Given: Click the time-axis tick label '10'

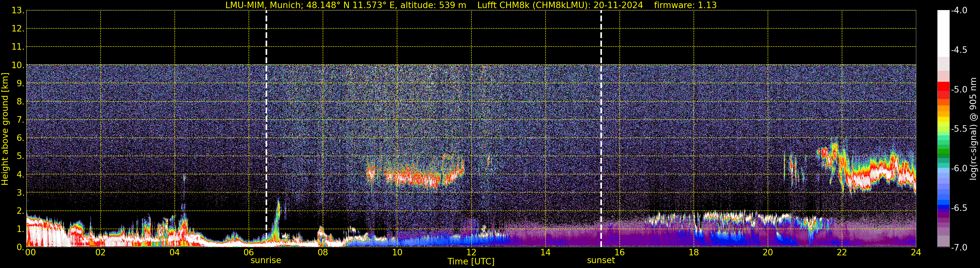Looking at the screenshot, I should (397, 252).
